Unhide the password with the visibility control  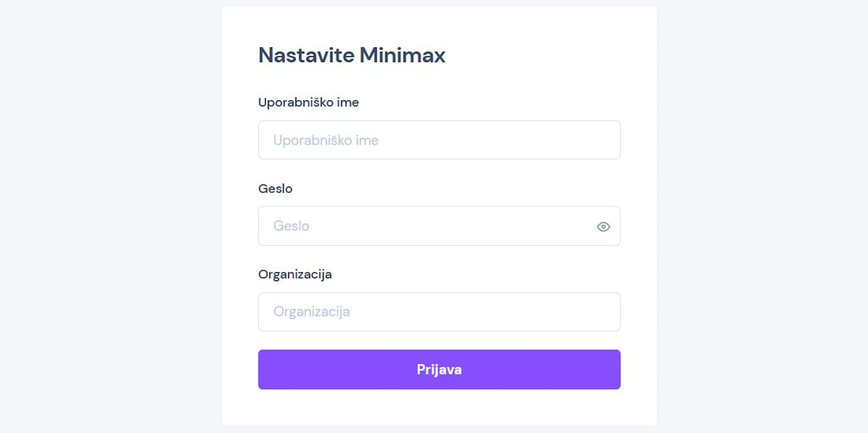(604, 227)
